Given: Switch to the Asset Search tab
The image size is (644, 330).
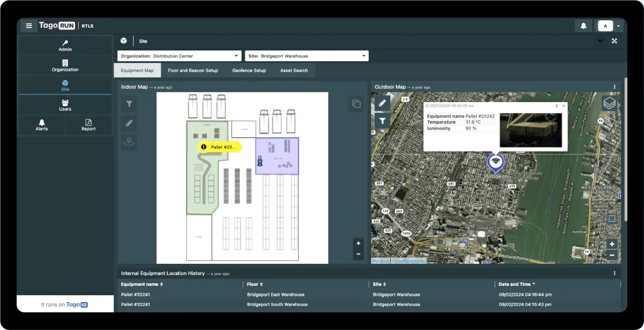Looking at the screenshot, I should 294,70.
